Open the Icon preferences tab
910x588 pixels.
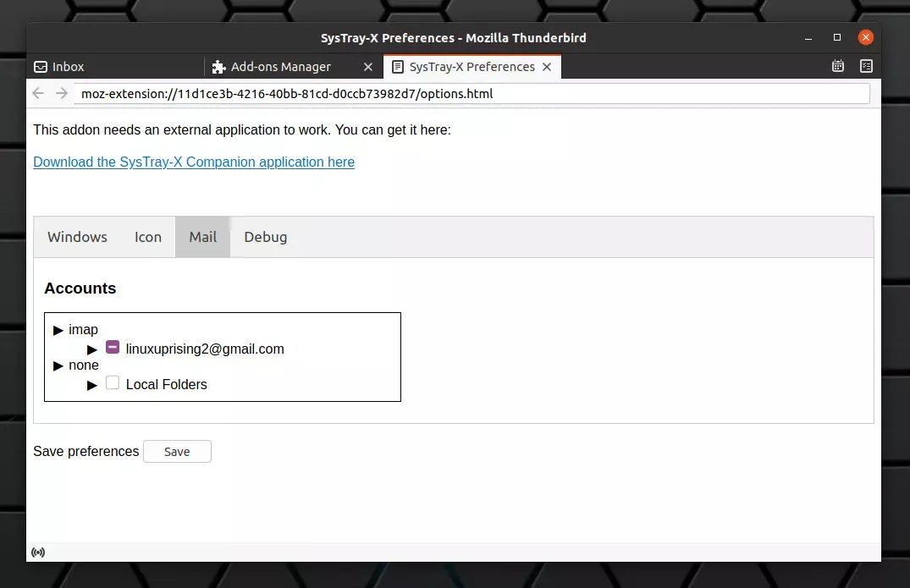pyautogui.click(x=148, y=237)
